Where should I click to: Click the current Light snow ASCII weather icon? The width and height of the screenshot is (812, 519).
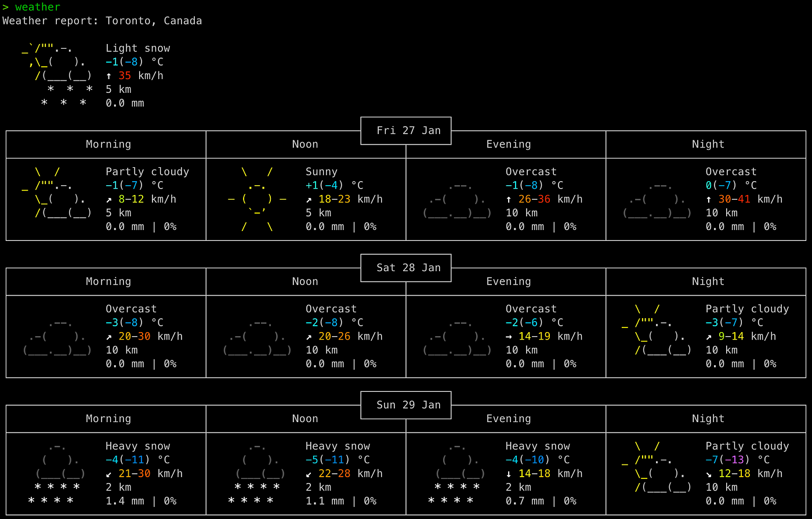(x=57, y=75)
